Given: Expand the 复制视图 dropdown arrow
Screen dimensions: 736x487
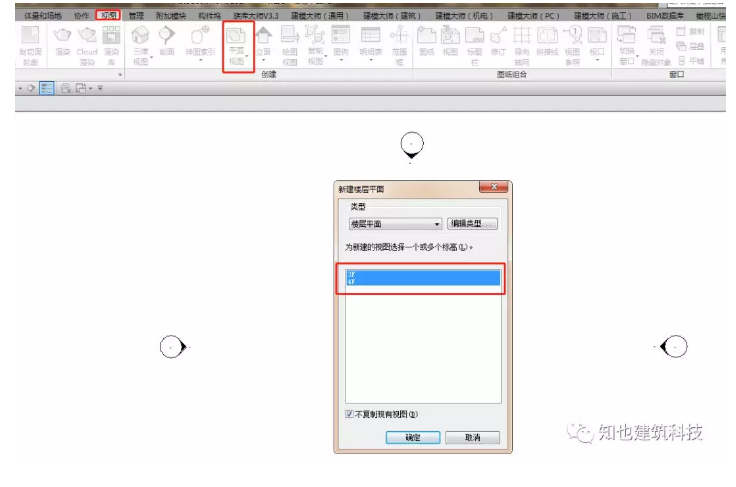Looking at the screenshot, I should 326,56.
